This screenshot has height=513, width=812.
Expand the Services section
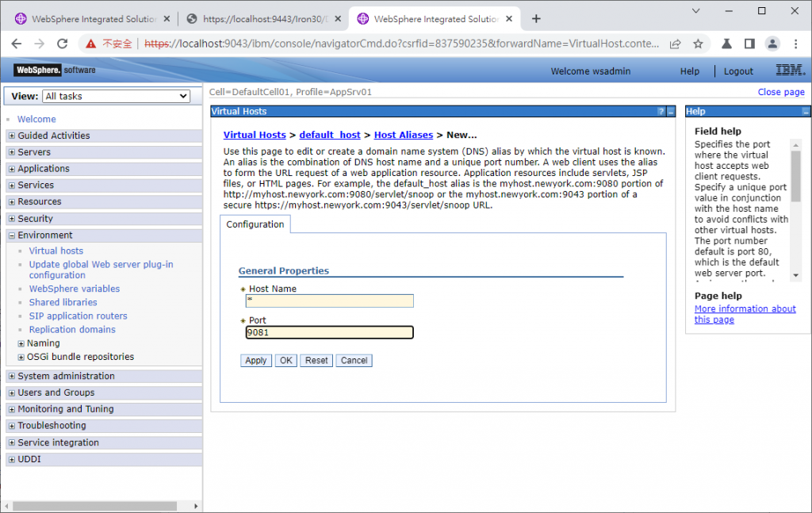point(12,186)
